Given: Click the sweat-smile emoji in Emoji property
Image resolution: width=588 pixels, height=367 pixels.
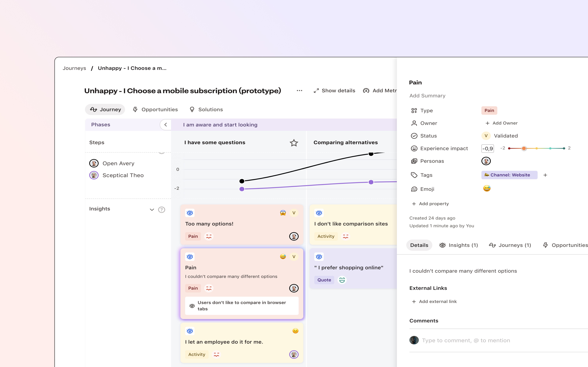Looking at the screenshot, I should pos(487,189).
